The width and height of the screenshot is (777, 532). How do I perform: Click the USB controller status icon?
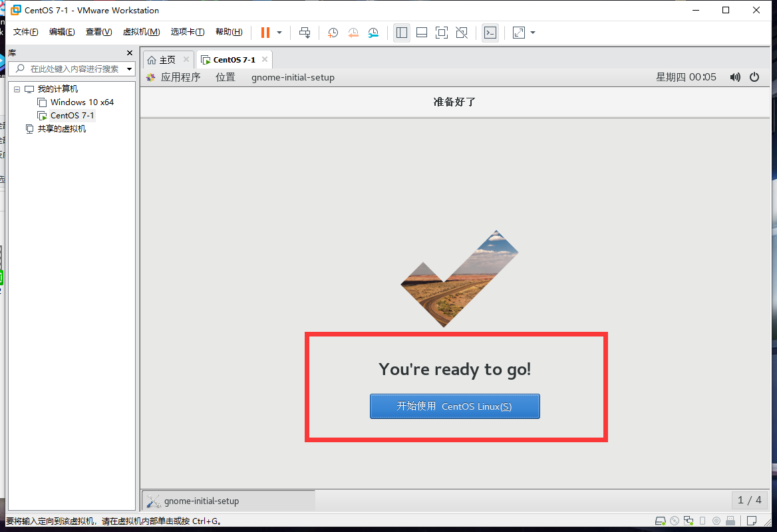coord(730,521)
